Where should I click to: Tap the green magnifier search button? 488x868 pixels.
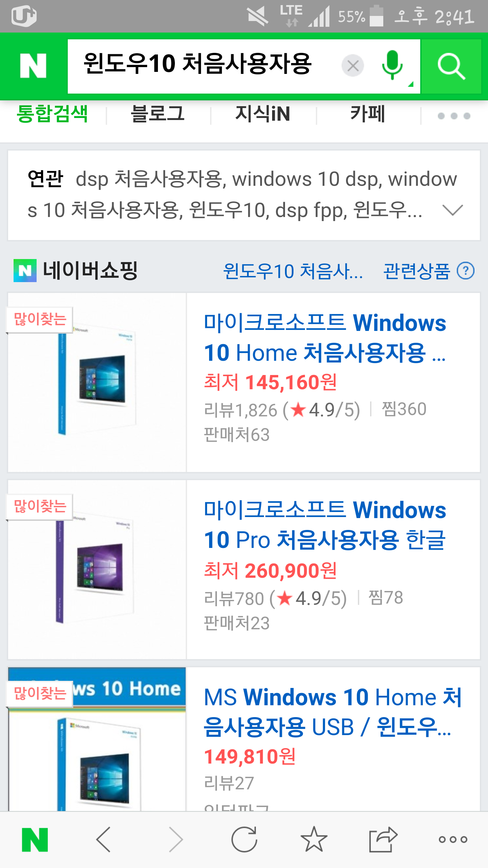[451, 66]
